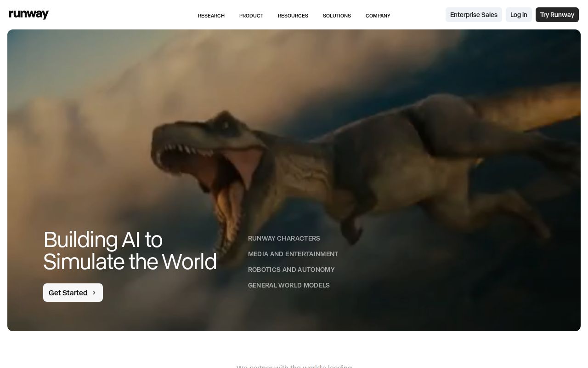Click the chevron arrow inside Get Started
The width and height of the screenshot is (588, 368).
pyautogui.click(x=94, y=293)
